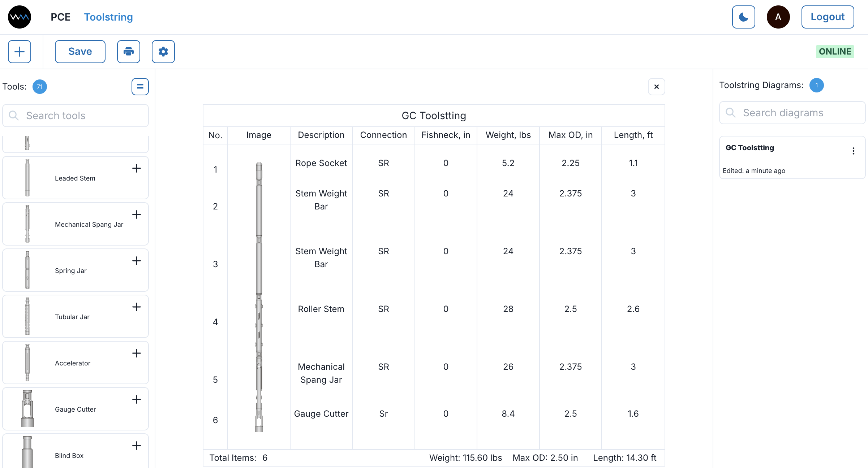This screenshot has height=468, width=868.
Task: Click the company logo in the header
Action: (19, 17)
